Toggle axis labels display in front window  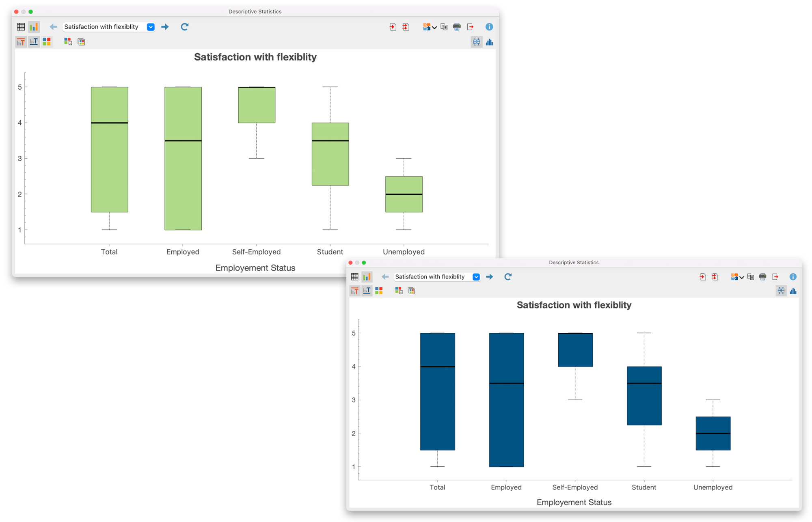coord(367,291)
